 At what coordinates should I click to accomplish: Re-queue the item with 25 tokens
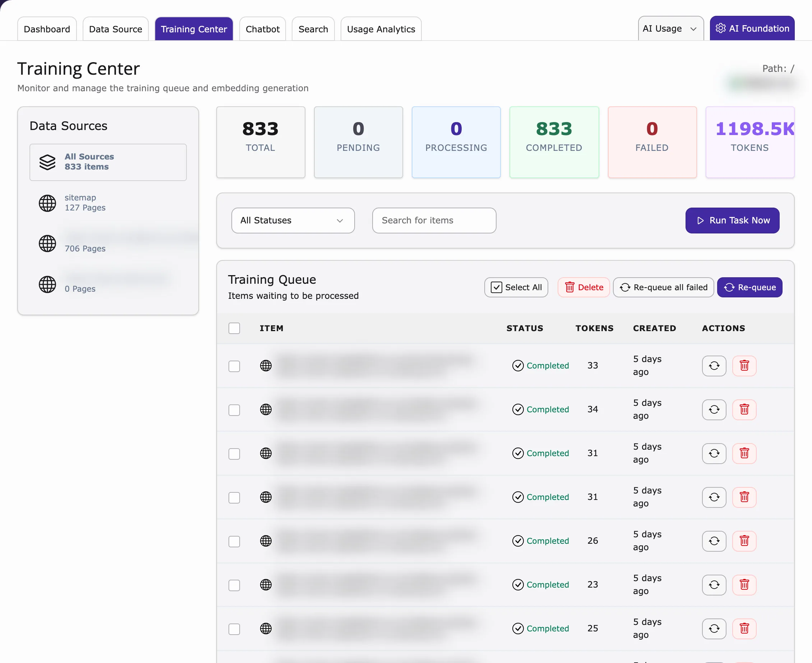click(x=714, y=628)
